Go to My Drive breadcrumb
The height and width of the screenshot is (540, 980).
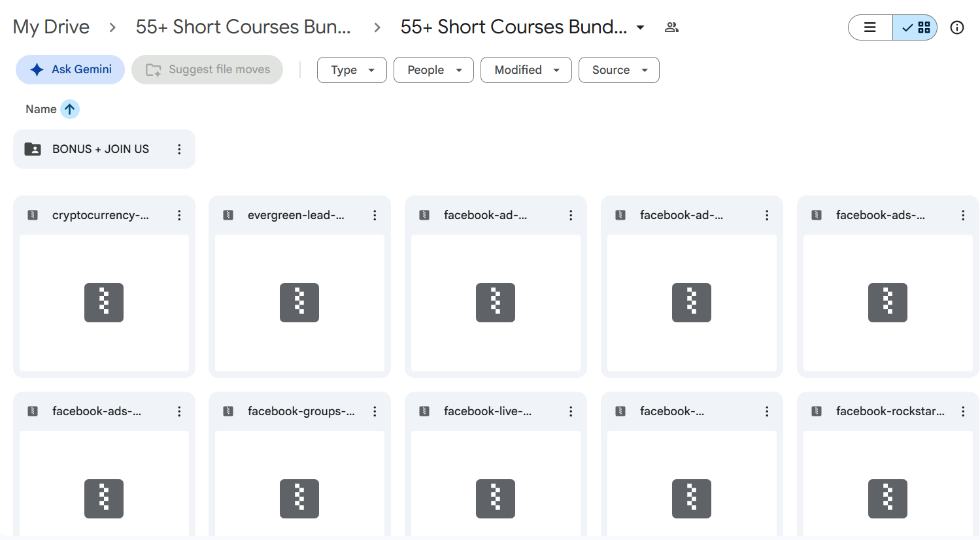51,27
